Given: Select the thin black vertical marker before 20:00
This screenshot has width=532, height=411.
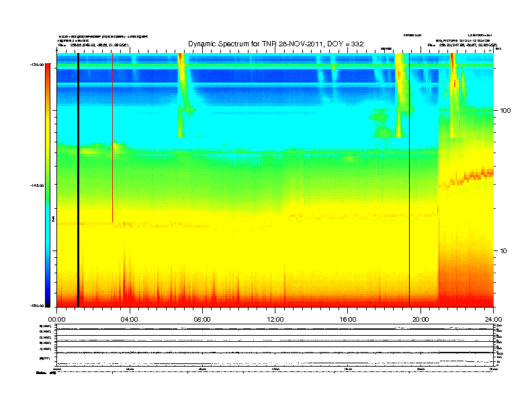Looking at the screenshot, I should (410, 180).
